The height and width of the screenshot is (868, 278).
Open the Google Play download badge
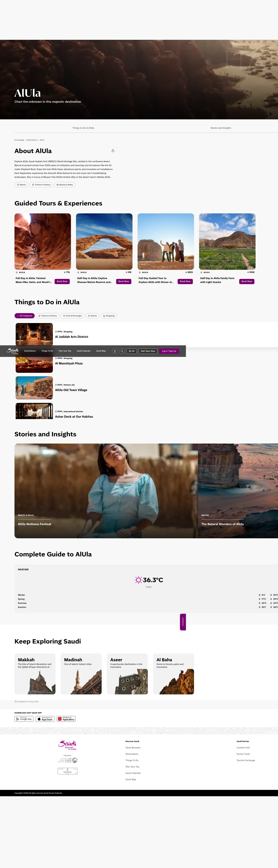click(24, 719)
